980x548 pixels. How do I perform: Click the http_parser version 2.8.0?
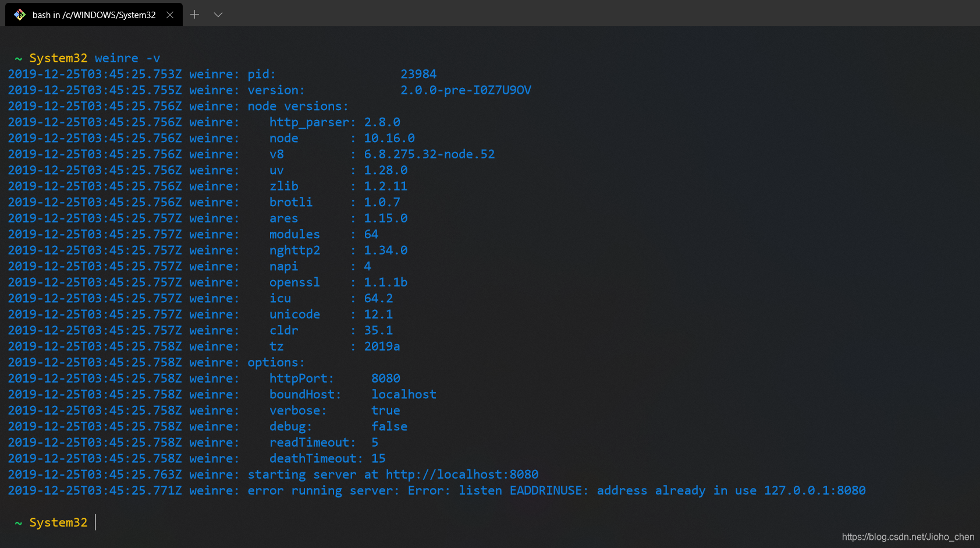(x=382, y=122)
